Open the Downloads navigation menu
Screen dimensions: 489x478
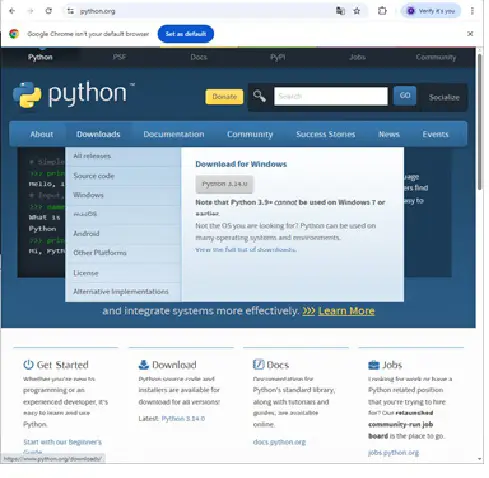click(x=98, y=134)
